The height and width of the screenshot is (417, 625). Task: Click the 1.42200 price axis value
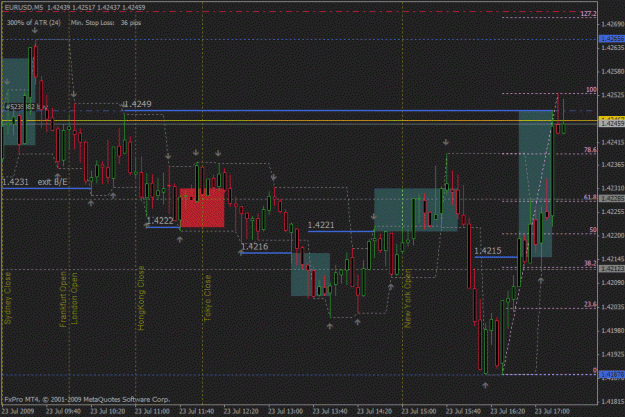612,236
